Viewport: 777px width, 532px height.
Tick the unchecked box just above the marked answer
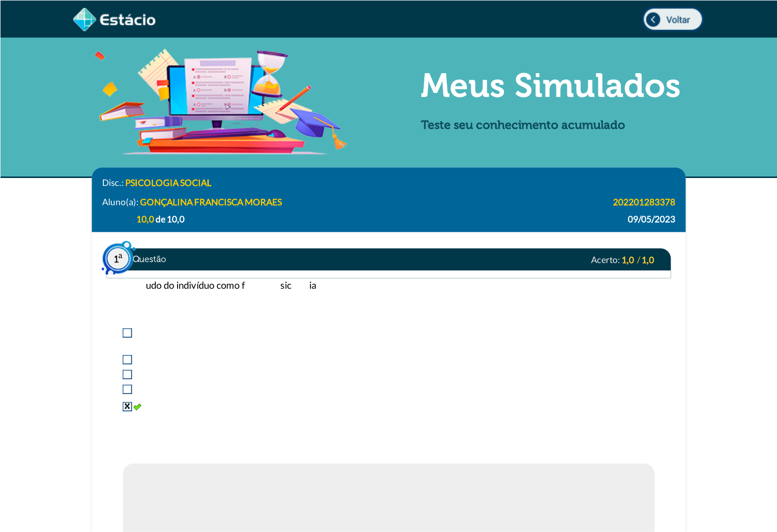[x=127, y=389]
